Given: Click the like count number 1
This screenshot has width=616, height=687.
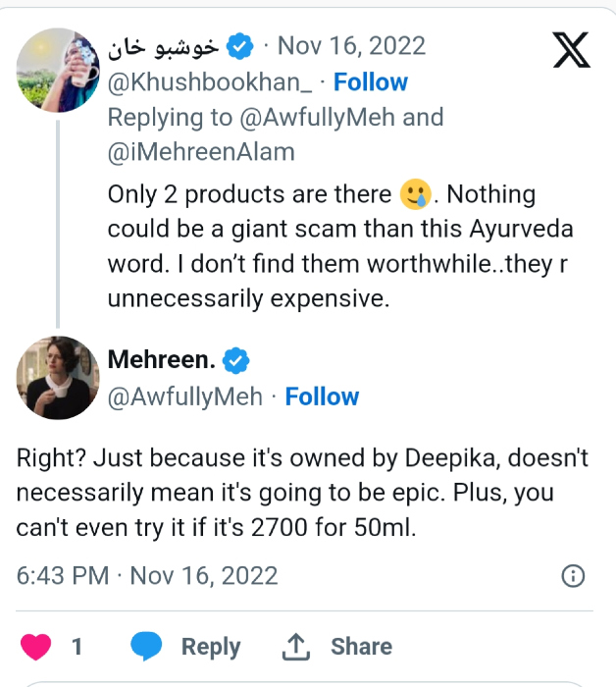Looking at the screenshot, I should 77,647.
